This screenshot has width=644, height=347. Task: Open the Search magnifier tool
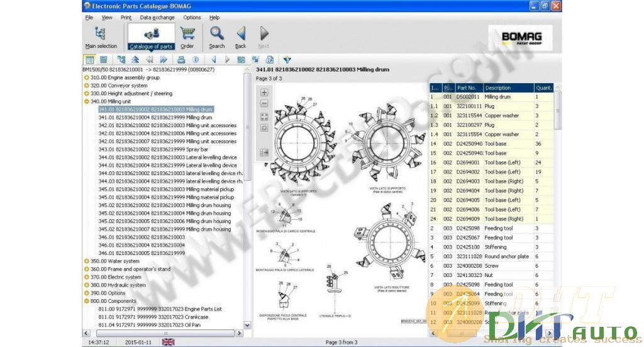pos(217,37)
